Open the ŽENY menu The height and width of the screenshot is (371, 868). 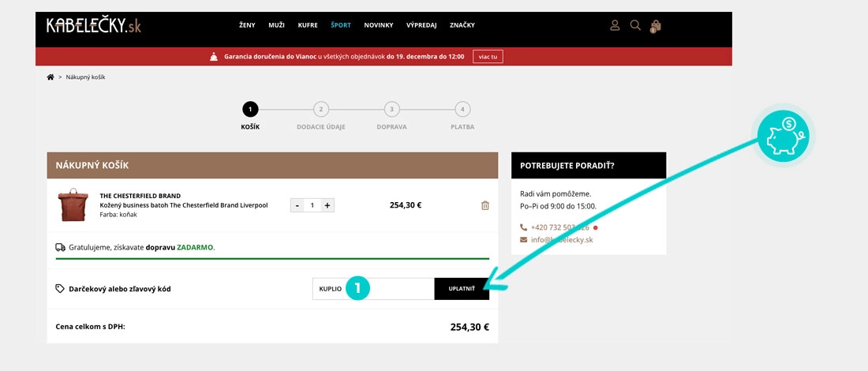[247, 25]
